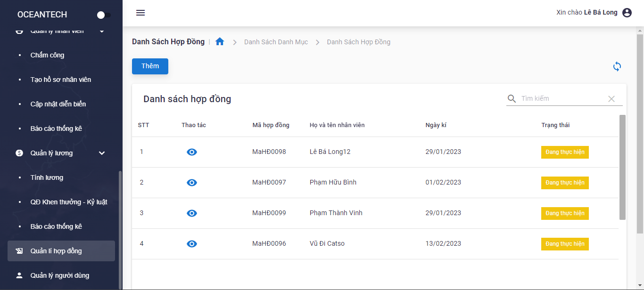Click status badge for Phạm Hữu Bình

coord(565,183)
